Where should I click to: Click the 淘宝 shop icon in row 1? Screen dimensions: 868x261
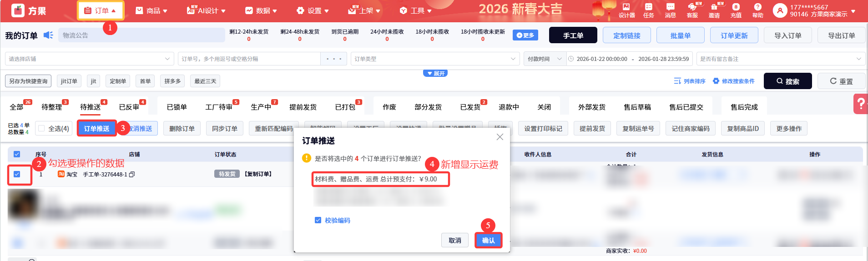tap(61, 174)
